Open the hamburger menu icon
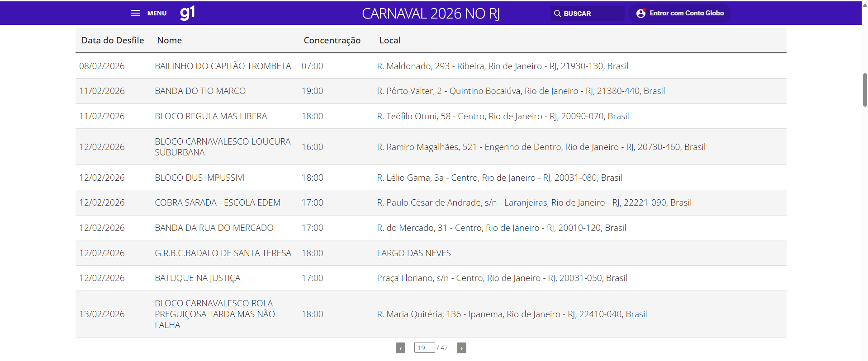The width and height of the screenshot is (868, 361). point(135,13)
